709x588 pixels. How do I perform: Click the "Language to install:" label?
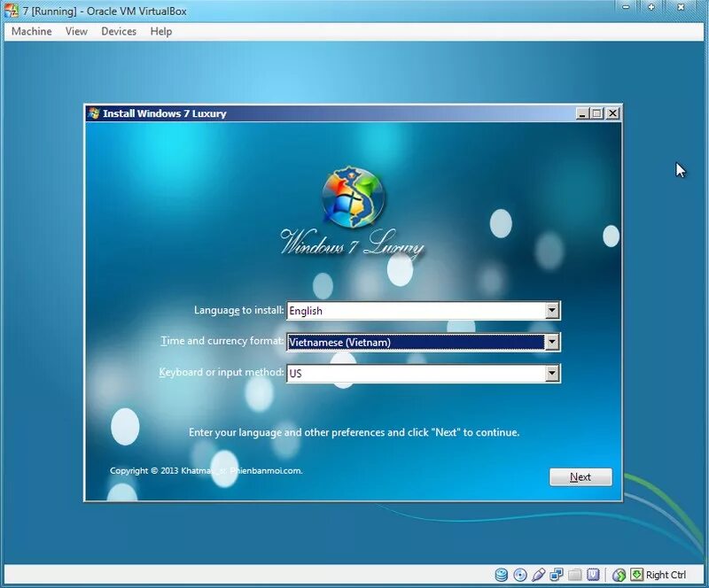pyautogui.click(x=238, y=310)
